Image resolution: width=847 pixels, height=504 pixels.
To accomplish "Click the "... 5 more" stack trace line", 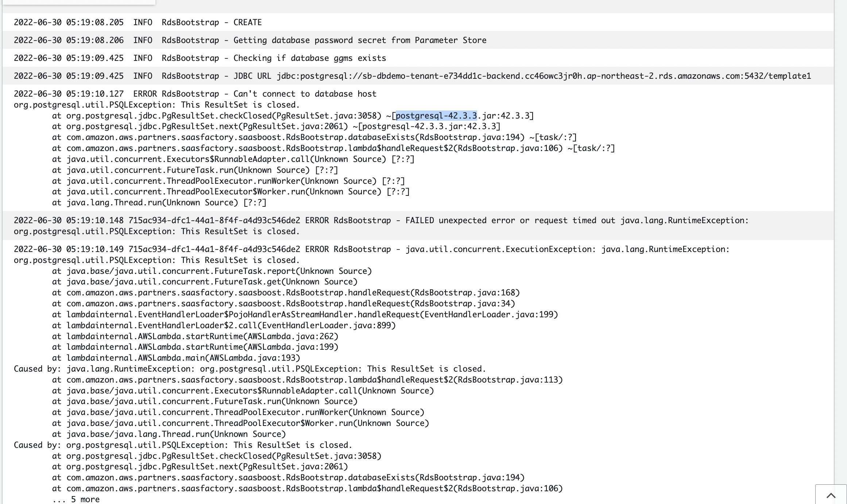I will click(76, 499).
